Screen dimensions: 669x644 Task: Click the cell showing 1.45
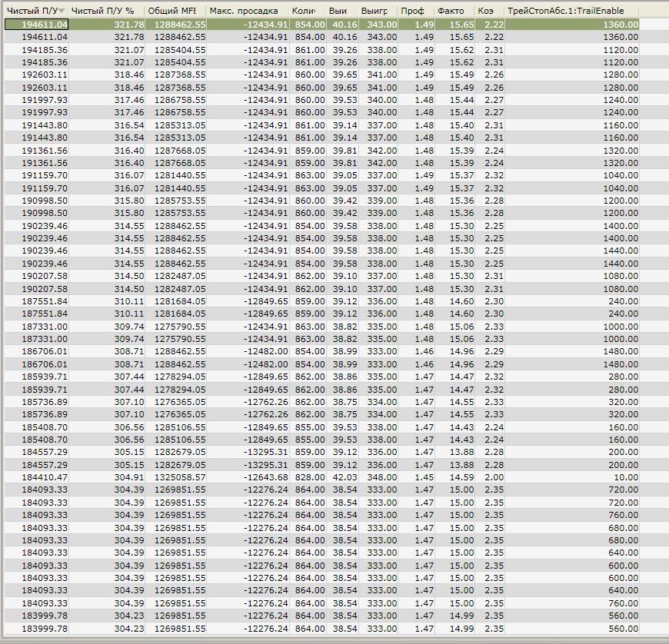coord(417,477)
